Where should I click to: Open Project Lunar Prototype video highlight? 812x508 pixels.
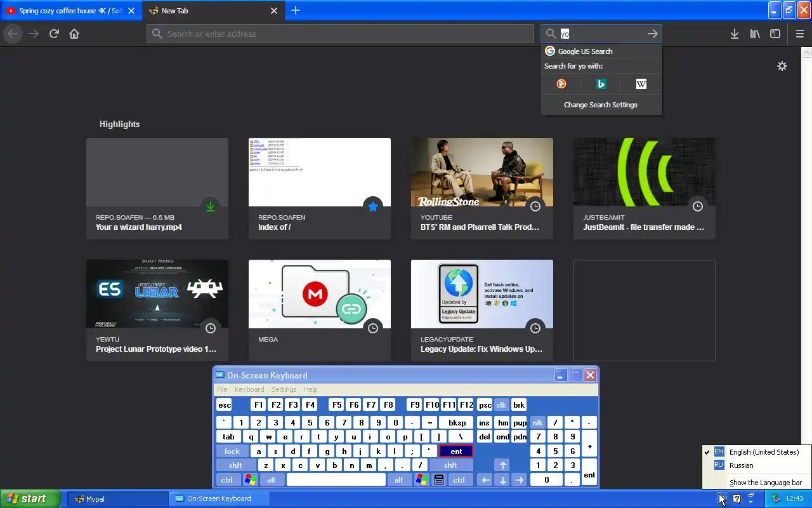pyautogui.click(x=157, y=311)
